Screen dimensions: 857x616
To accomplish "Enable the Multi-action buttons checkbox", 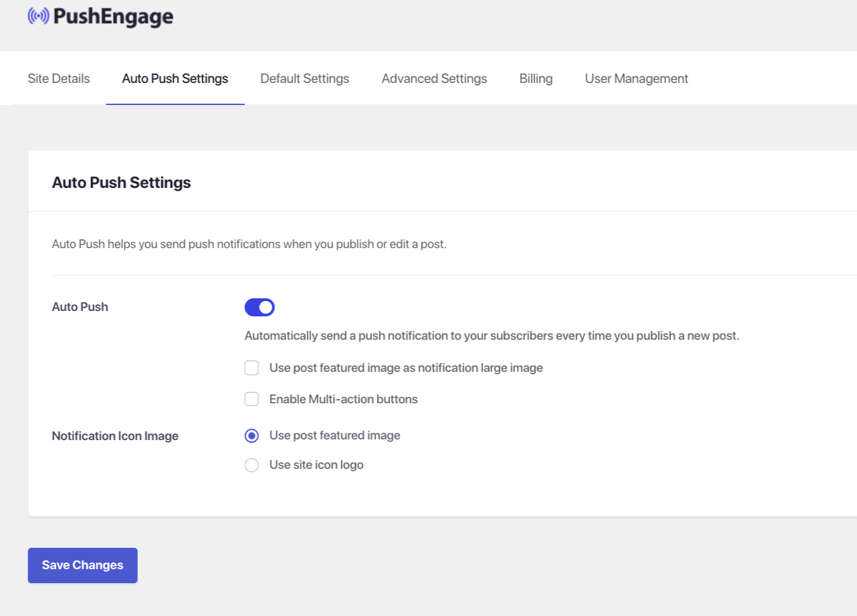I will 252,399.
